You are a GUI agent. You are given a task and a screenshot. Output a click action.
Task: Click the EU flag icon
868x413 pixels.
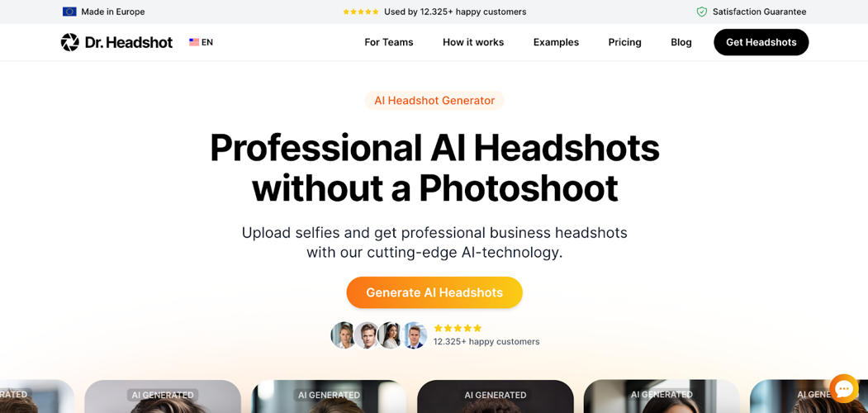click(69, 12)
